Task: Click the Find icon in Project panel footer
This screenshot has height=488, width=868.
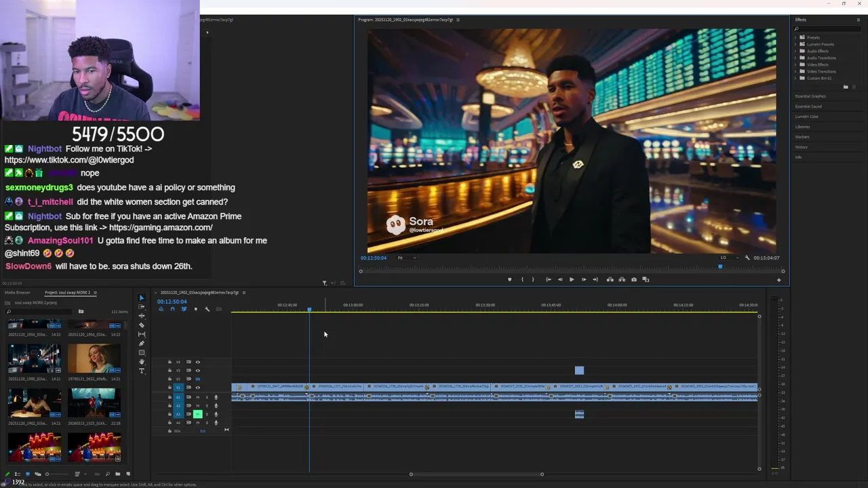Action: (x=107, y=474)
